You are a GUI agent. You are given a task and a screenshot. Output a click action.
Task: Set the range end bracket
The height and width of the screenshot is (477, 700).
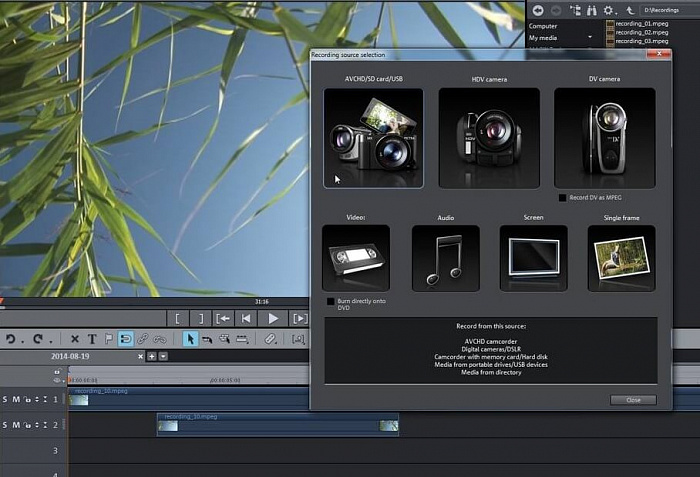201,319
